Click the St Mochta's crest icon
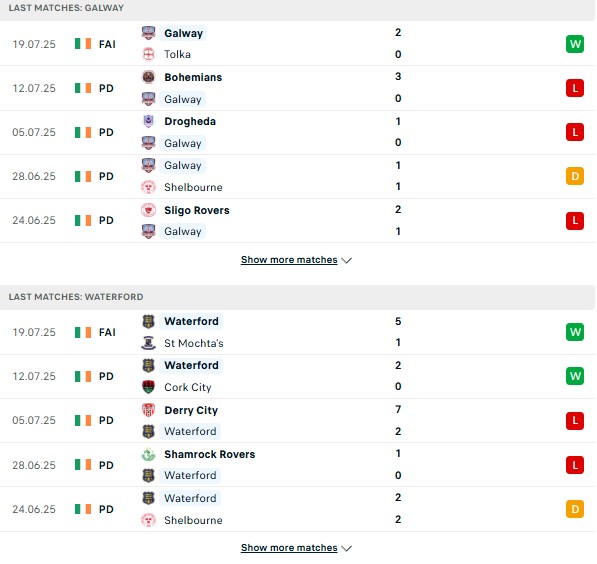 (x=148, y=343)
